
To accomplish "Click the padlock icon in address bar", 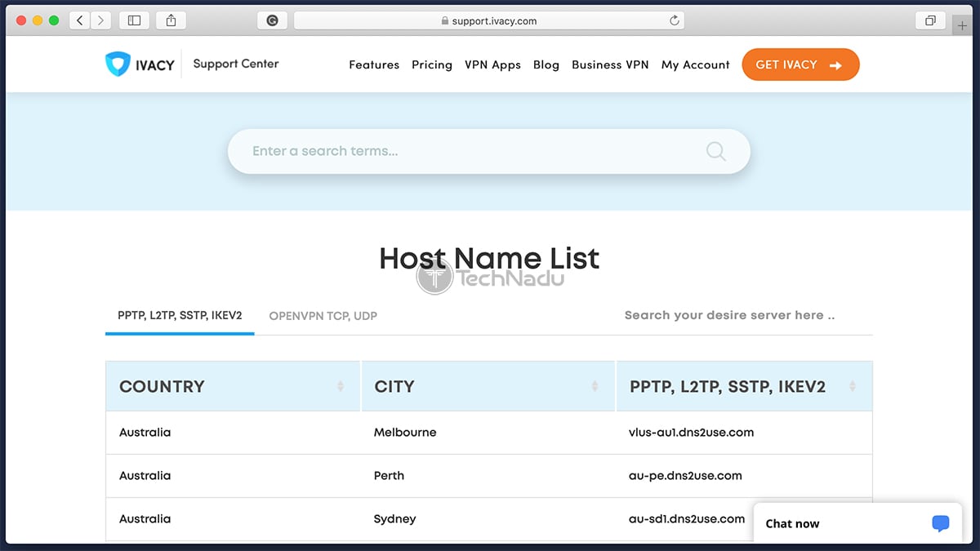I will (444, 21).
